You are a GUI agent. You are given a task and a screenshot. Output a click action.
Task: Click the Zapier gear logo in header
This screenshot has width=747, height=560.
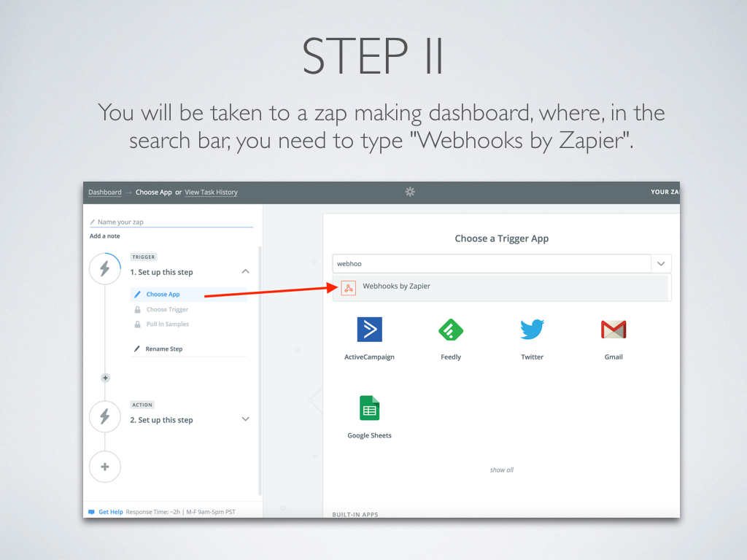(410, 192)
